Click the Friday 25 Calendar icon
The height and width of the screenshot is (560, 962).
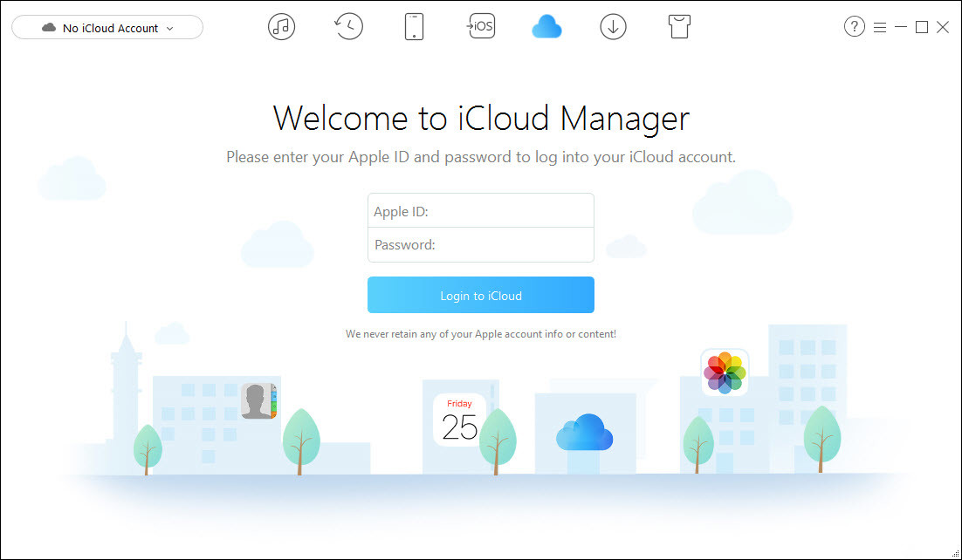[x=459, y=420]
